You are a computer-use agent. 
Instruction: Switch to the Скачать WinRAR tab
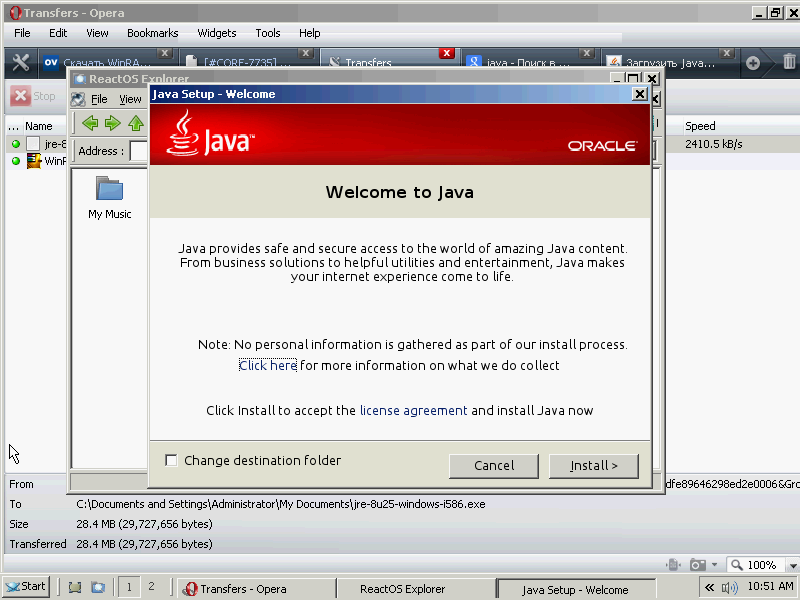(107, 63)
